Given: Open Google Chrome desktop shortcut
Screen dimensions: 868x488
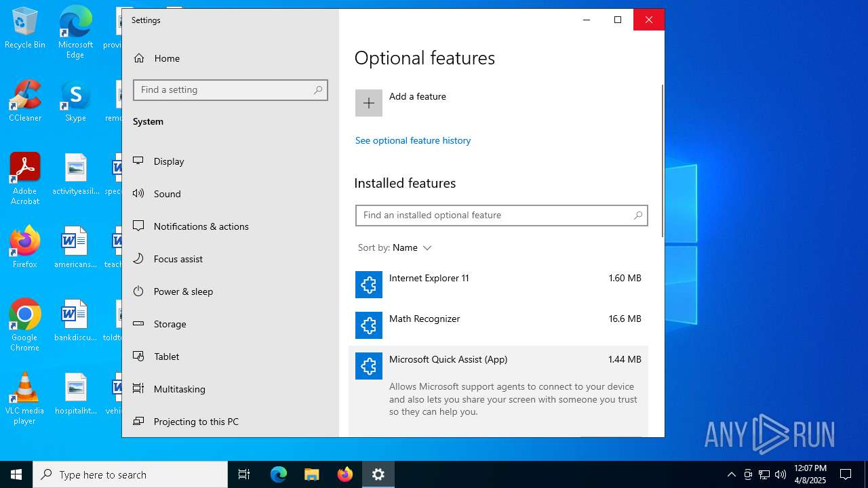Looking at the screenshot, I should (25, 325).
